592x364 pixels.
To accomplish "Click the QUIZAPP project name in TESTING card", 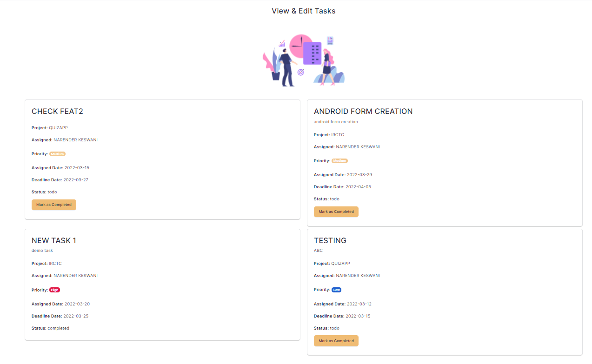I will [x=341, y=264].
